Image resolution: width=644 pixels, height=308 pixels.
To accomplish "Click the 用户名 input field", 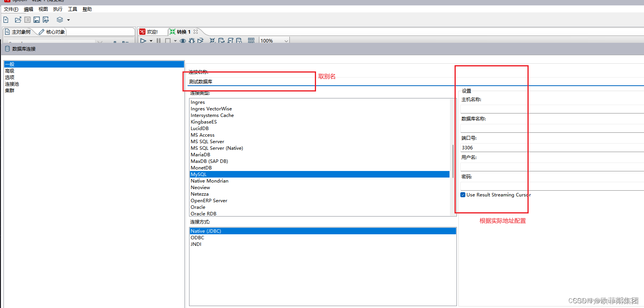I will point(552,167).
